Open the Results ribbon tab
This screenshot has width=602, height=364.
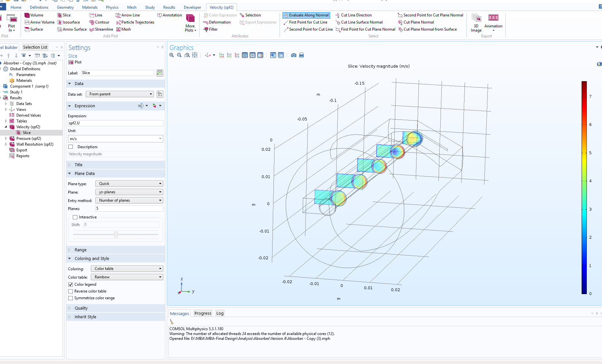(169, 7)
